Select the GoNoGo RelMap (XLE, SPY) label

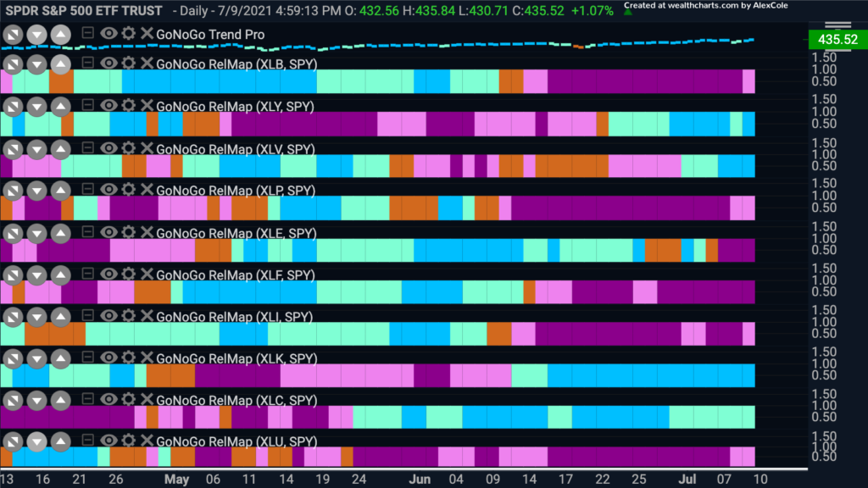[236, 233]
